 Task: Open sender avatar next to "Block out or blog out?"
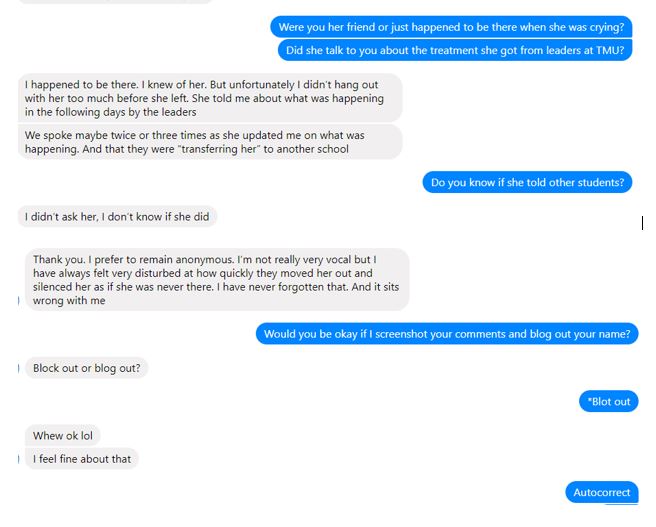coord(19,368)
